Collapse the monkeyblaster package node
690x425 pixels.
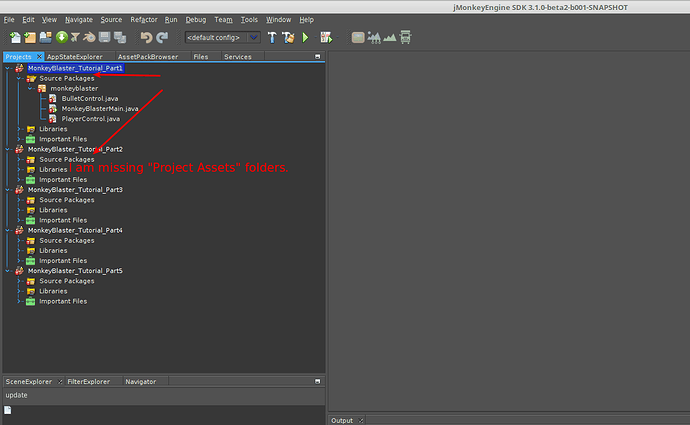(x=30, y=88)
